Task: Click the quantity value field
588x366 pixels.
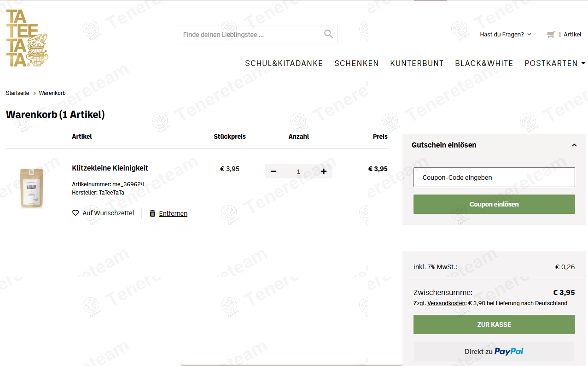Action: click(298, 171)
